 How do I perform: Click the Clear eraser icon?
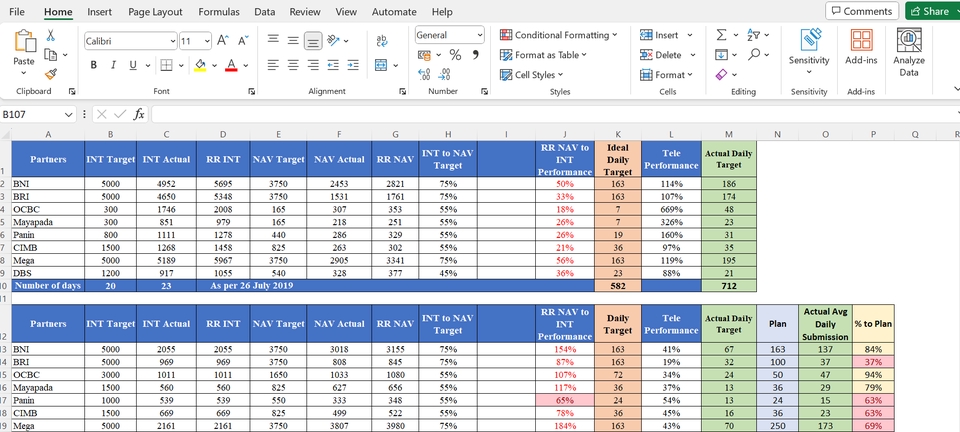(x=721, y=75)
